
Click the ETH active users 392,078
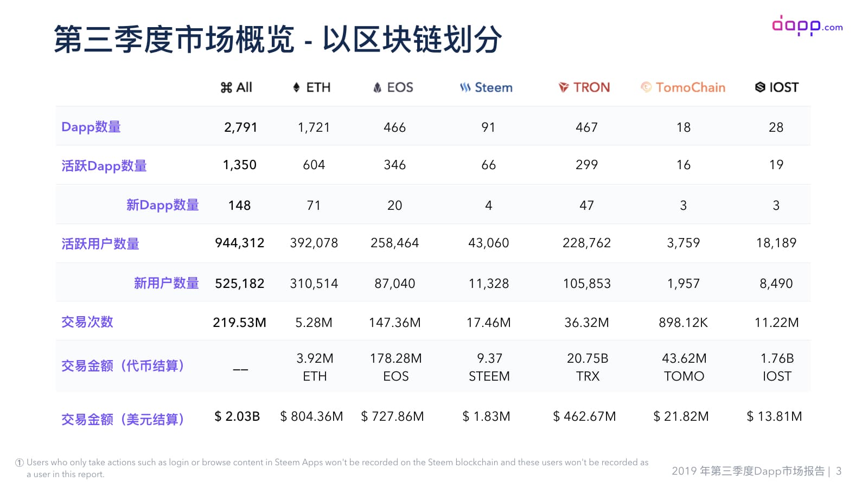pyautogui.click(x=314, y=243)
